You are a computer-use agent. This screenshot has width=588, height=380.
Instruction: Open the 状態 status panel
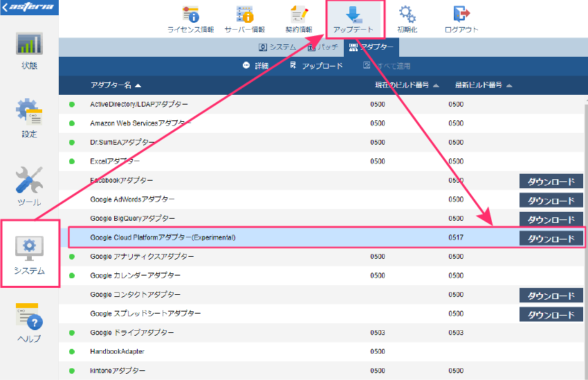pyautogui.click(x=29, y=51)
